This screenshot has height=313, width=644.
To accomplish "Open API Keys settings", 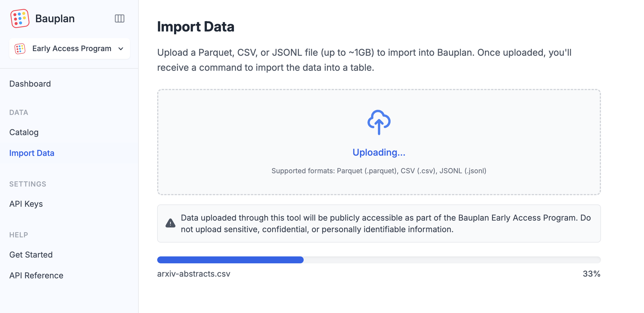I will pos(26,204).
